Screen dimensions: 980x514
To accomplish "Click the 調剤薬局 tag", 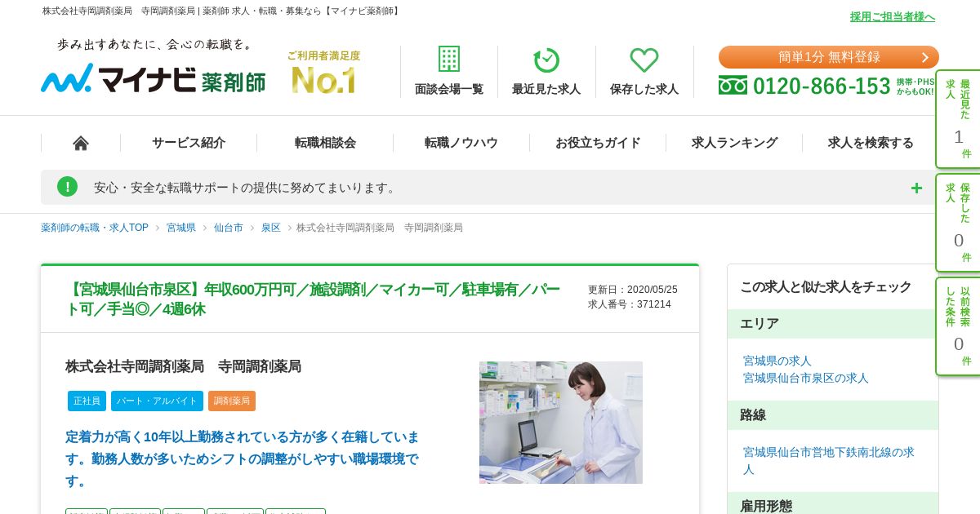I will (x=232, y=401).
